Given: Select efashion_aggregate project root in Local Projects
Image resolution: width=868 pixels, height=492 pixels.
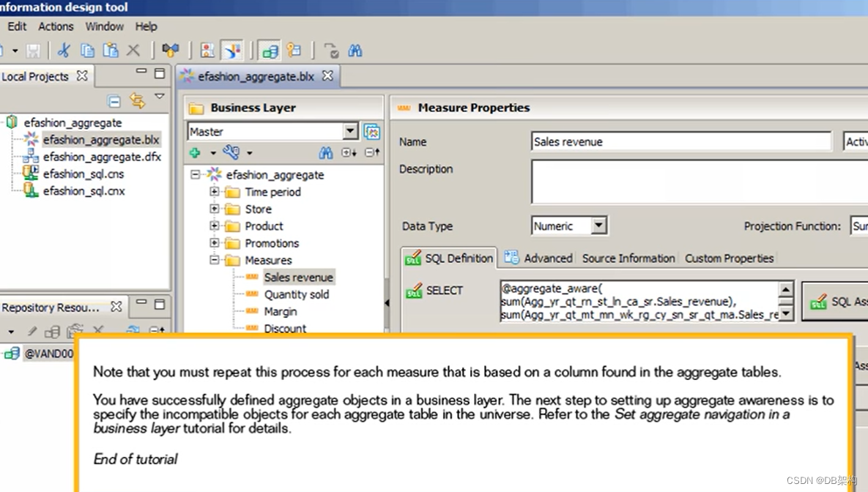Looking at the screenshot, I should [73, 123].
